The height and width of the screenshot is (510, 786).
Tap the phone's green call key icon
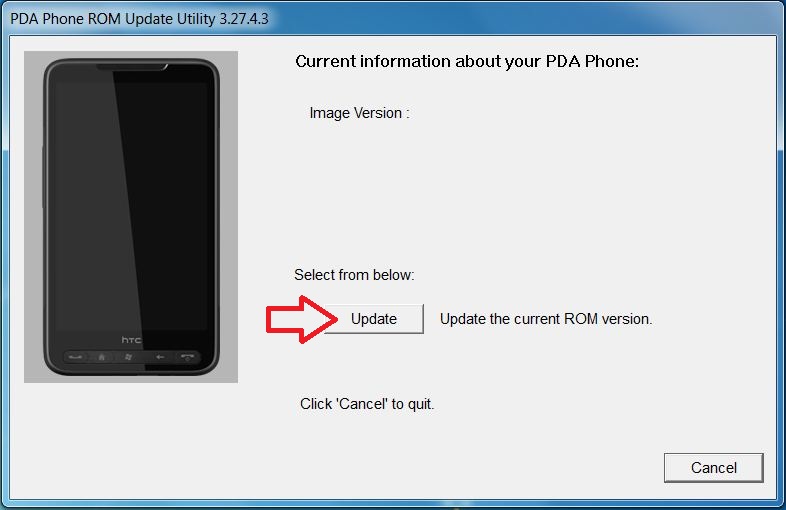coord(75,357)
